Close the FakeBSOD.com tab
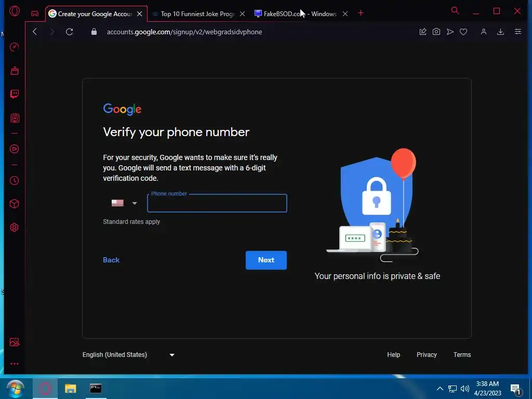 [345, 14]
